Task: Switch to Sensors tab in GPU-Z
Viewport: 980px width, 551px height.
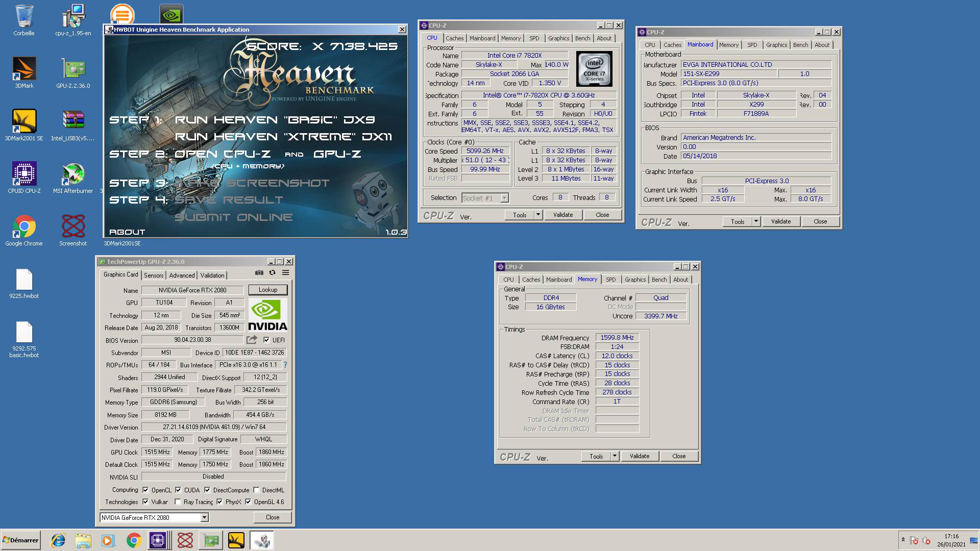Action: click(154, 275)
